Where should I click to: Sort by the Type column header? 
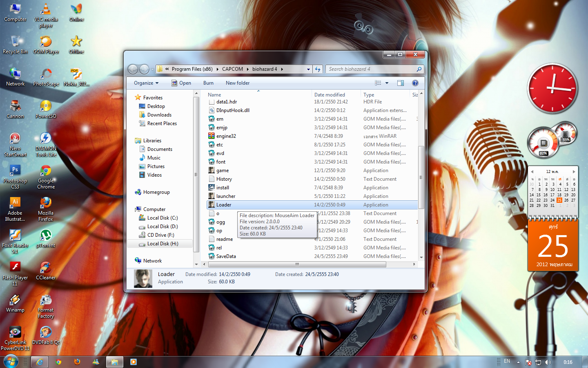[x=385, y=94]
